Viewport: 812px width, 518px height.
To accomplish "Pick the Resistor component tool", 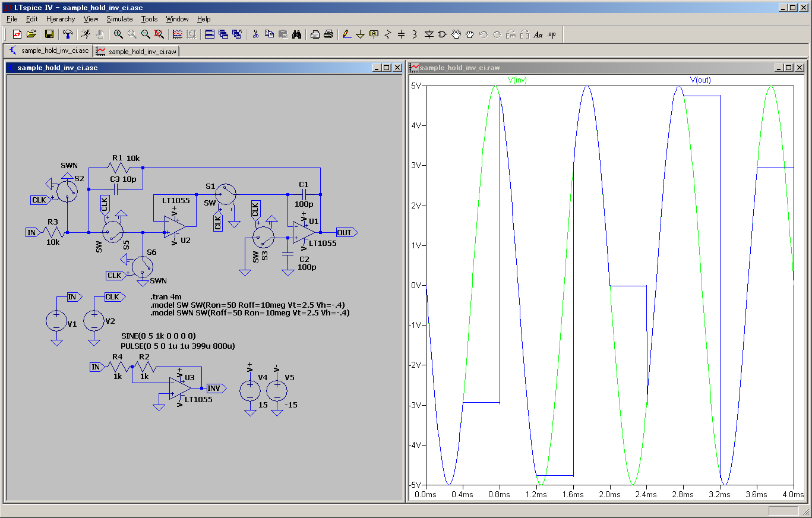I will click(387, 34).
